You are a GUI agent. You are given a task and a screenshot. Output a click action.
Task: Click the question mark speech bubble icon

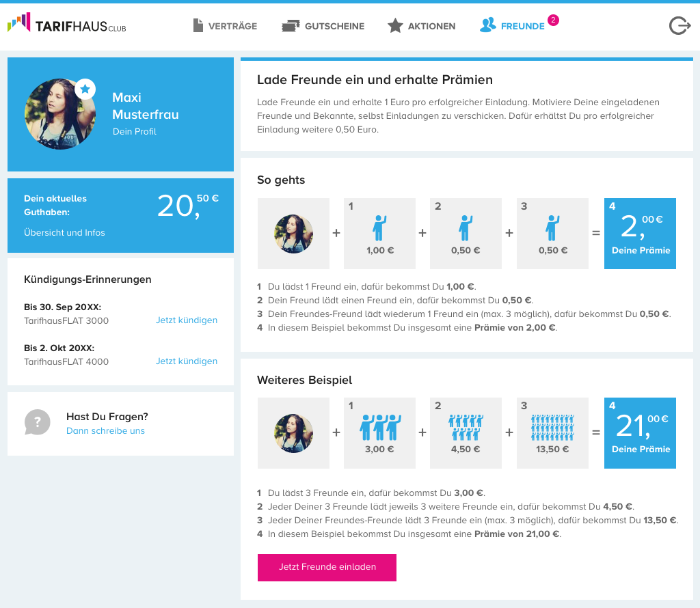[37, 422]
